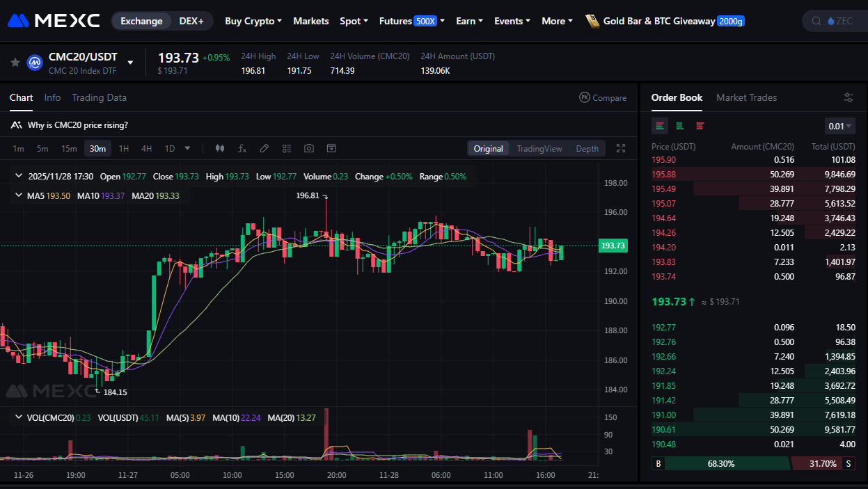This screenshot has height=489, width=868.
Task: Add CMC20/USDT to favorites with star
Action: 15,63
